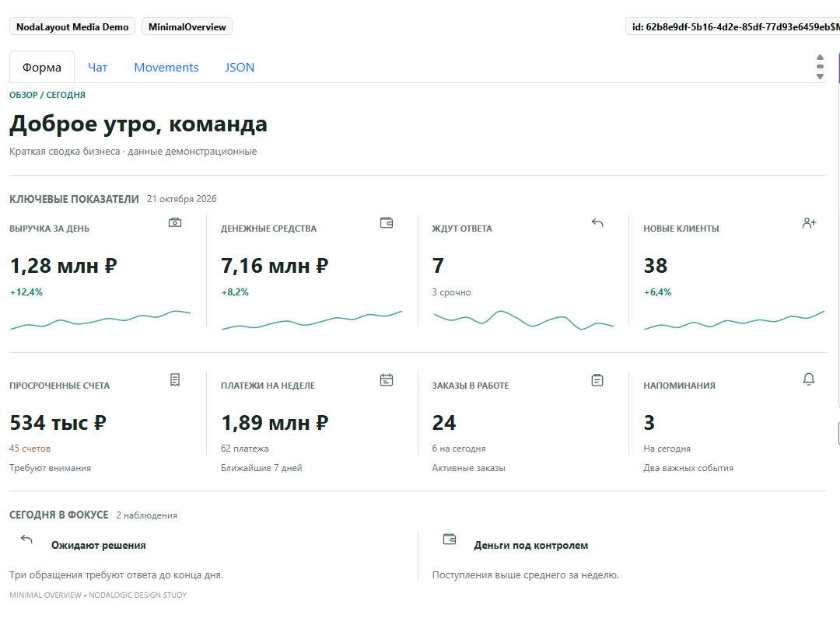Viewport: 840px width, 625px height.
Task: Click the value 1,28 млн ₽
Action: 63,266
